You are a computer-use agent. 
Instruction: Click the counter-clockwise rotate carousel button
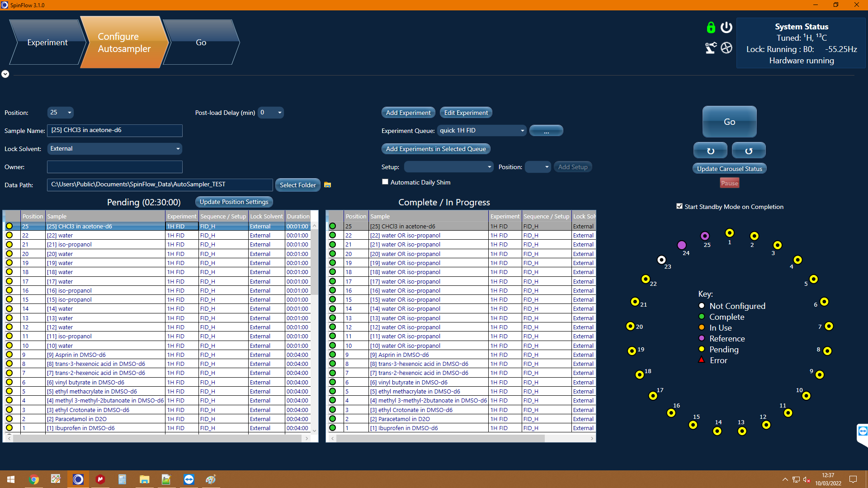749,151
